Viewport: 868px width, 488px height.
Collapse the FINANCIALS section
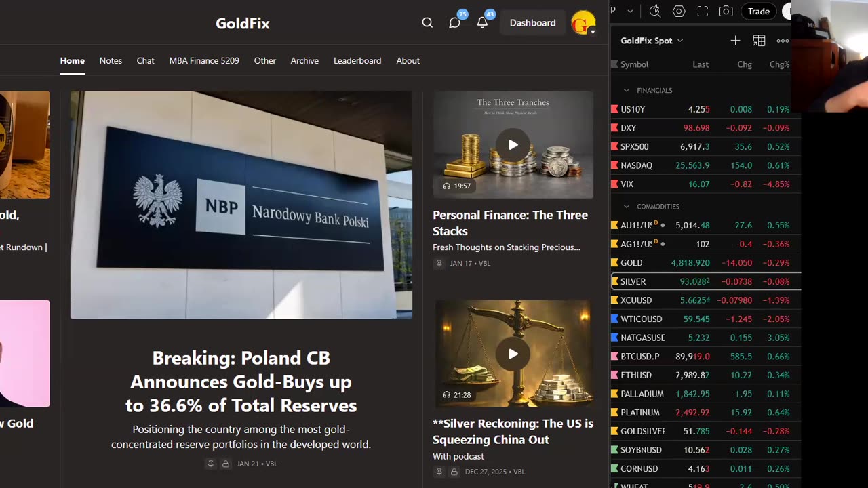click(627, 90)
